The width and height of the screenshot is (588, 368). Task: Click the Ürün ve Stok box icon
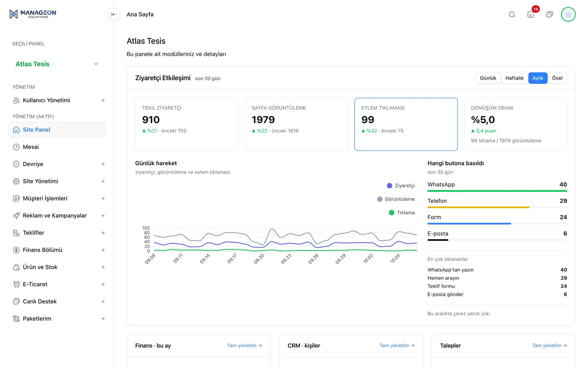coord(16,267)
